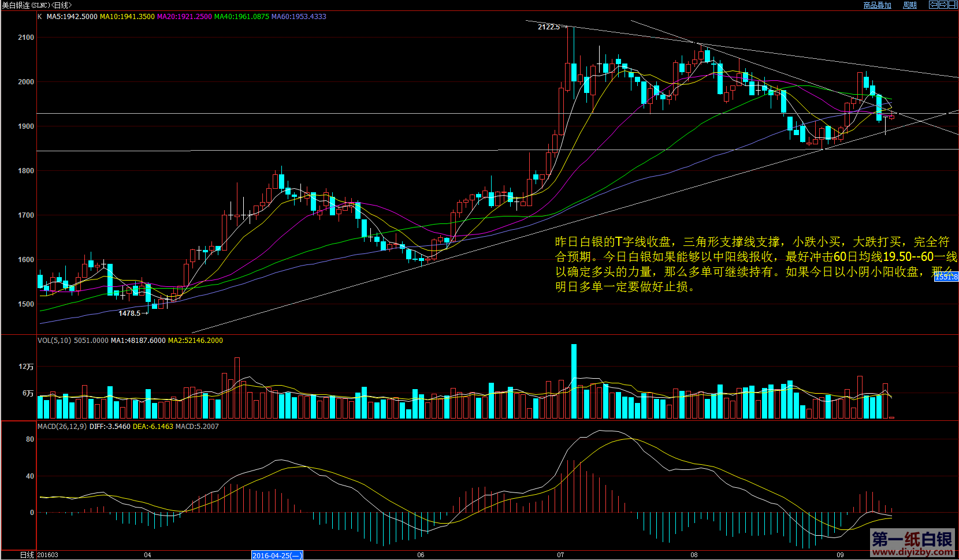Click the 1478.5 low price label
The width and height of the screenshot is (959, 560).
tap(129, 313)
